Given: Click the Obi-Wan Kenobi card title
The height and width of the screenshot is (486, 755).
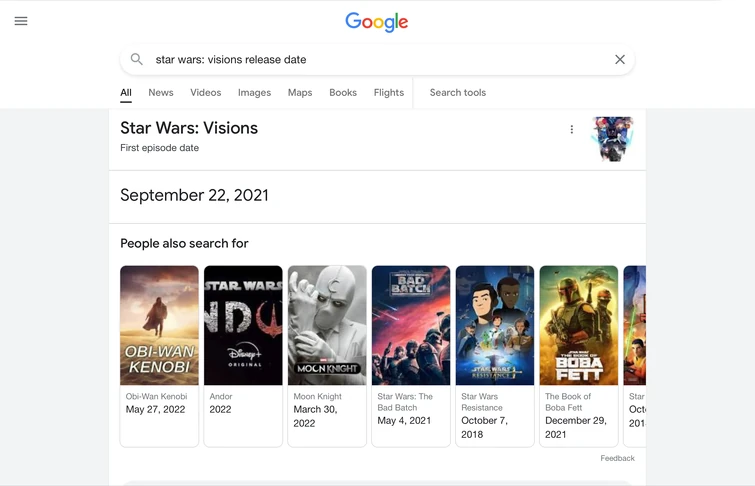Looking at the screenshot, I should click(156, 396).
